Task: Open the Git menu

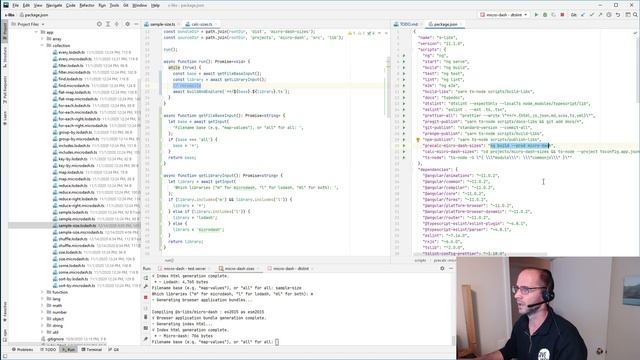Action: [126, 5]
